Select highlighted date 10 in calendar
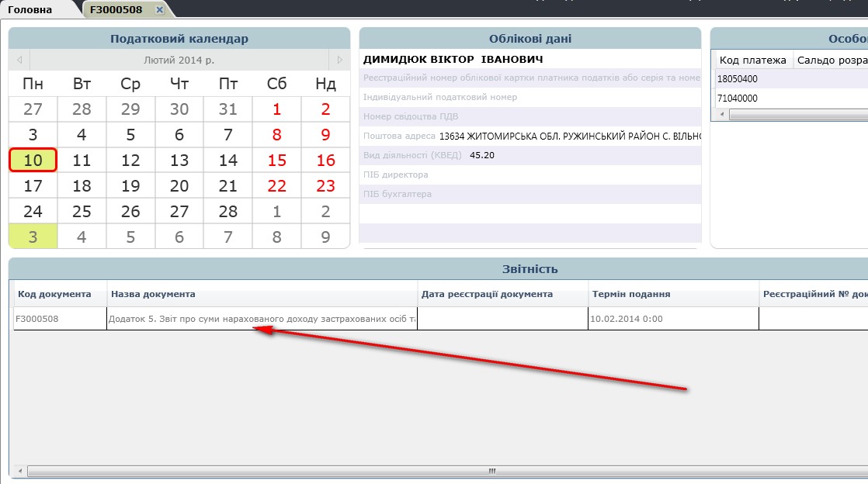Image resolution: width=868 pixels, height=484 pixels. (33, 161)
